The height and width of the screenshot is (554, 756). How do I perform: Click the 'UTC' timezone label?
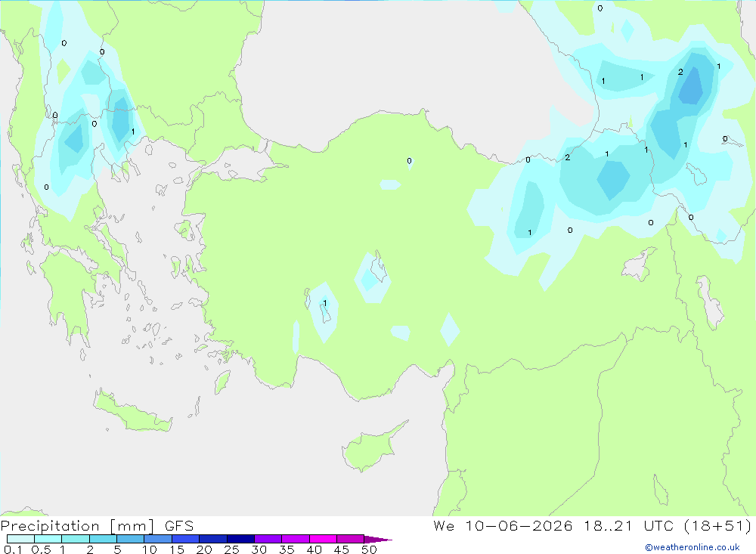point(658,525)
